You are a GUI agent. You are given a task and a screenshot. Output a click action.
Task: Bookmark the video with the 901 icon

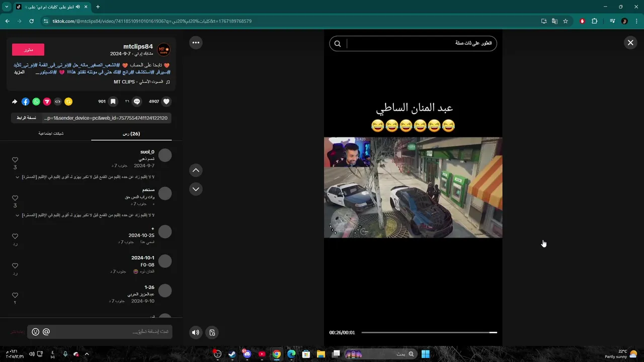tap(113, 102)
